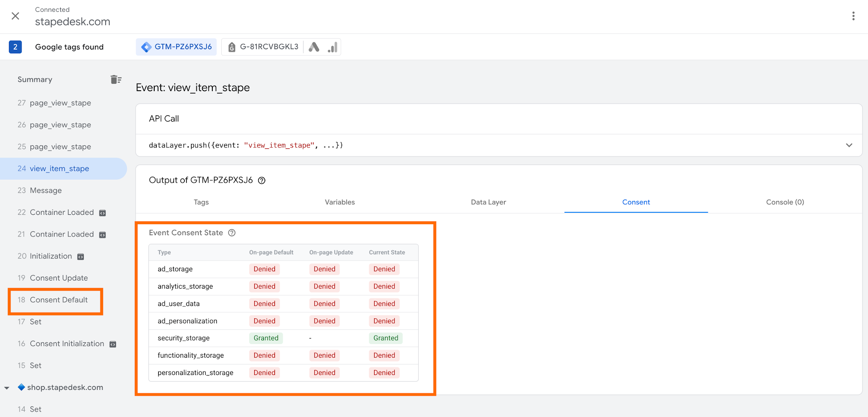Switch to the Consent tab
Image resolution: width=868 pixels, height=417 pixels.
[x=636, y=202]
